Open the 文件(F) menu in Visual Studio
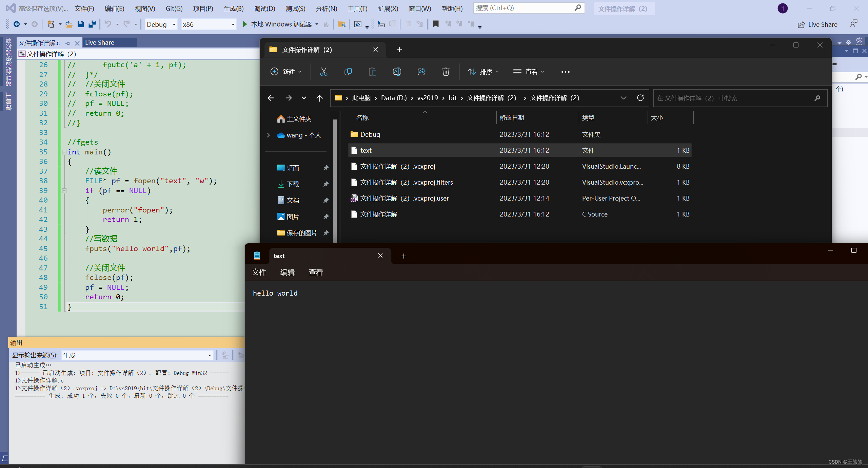 tap(84, 8)
